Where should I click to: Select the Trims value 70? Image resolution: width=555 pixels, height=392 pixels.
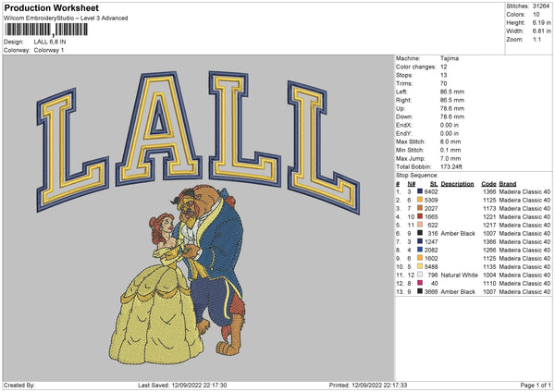point(443,83)
